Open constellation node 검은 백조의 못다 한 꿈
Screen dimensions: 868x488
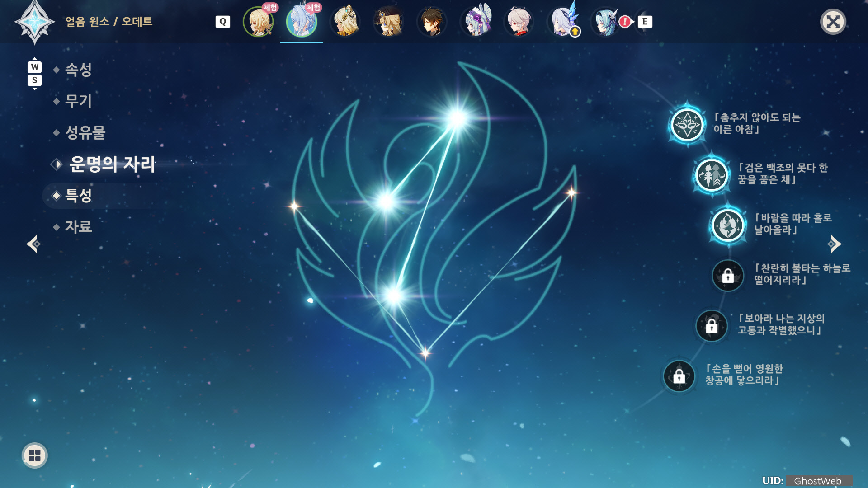point(712,175)
